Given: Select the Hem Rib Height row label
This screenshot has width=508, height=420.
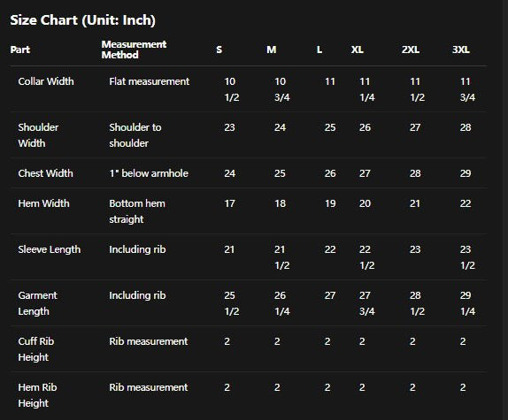Looking at the screenshot, I should (37, 395).
